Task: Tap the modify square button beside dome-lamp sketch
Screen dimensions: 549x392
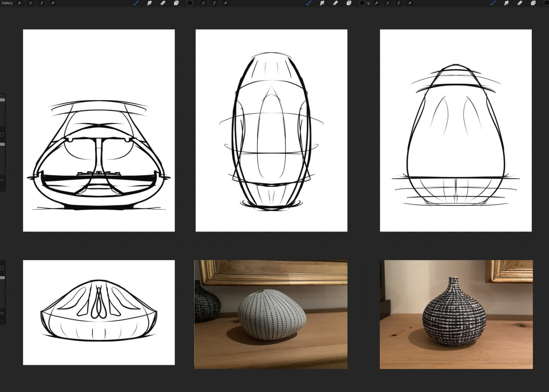Action: click(x=2, y=135)
